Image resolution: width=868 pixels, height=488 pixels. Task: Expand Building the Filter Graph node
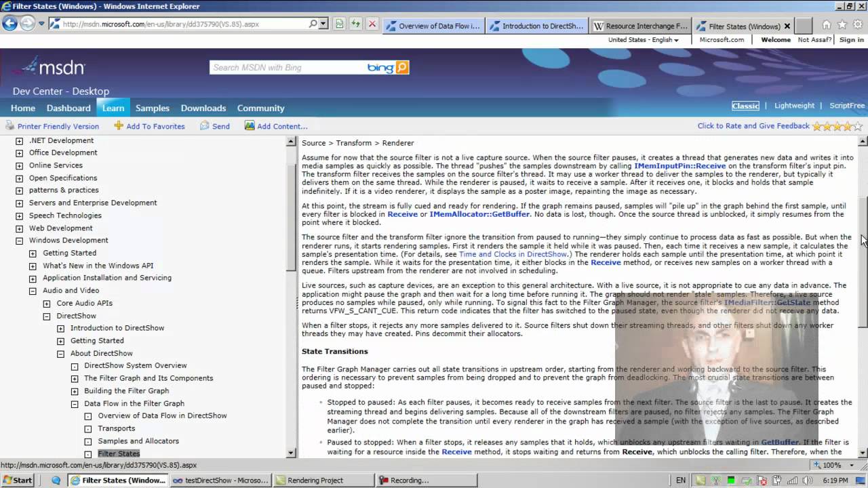click(75, 391)
